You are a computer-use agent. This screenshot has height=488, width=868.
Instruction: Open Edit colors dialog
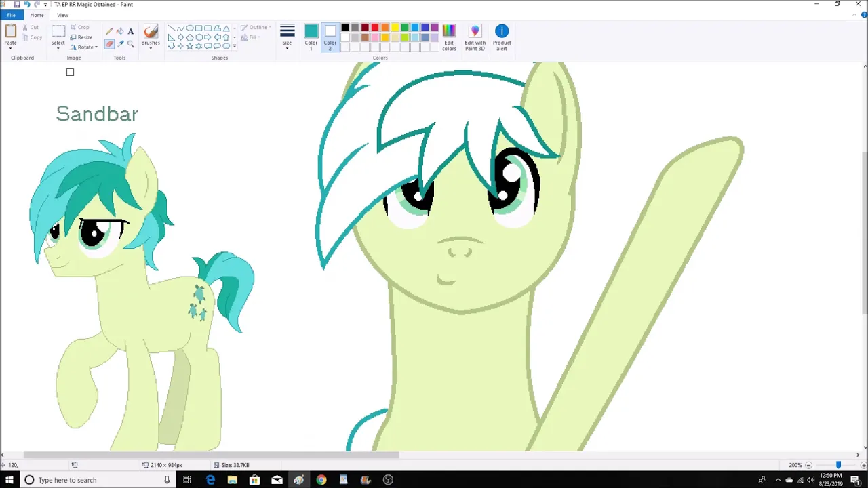click(x=449, y=37)
